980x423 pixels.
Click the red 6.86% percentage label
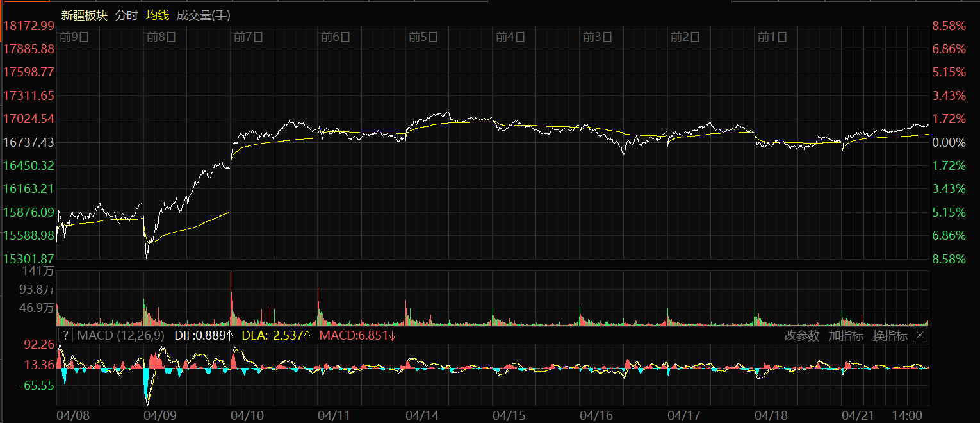(x=949, y=49)
